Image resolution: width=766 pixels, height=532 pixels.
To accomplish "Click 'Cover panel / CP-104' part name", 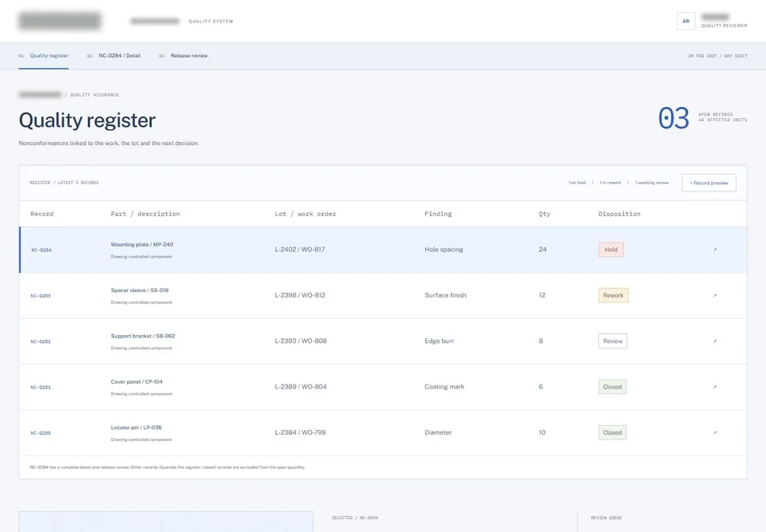I will tap(136, 382).
